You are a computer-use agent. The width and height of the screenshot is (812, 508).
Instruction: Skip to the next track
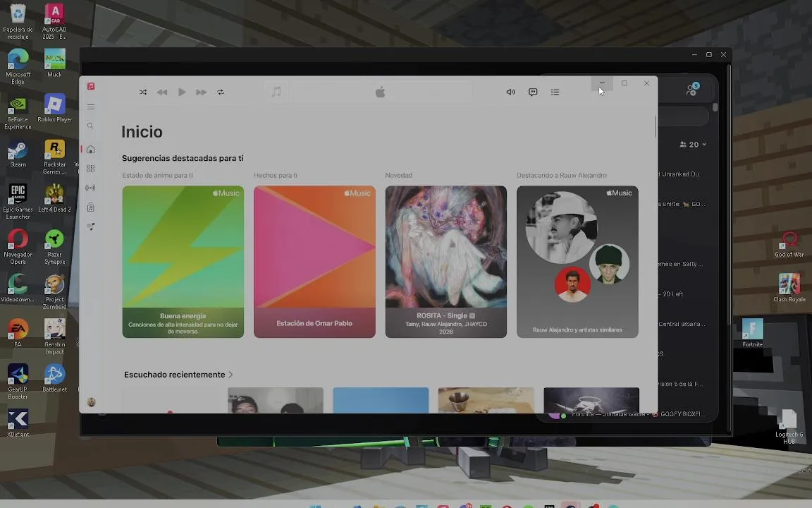point(201,92)
